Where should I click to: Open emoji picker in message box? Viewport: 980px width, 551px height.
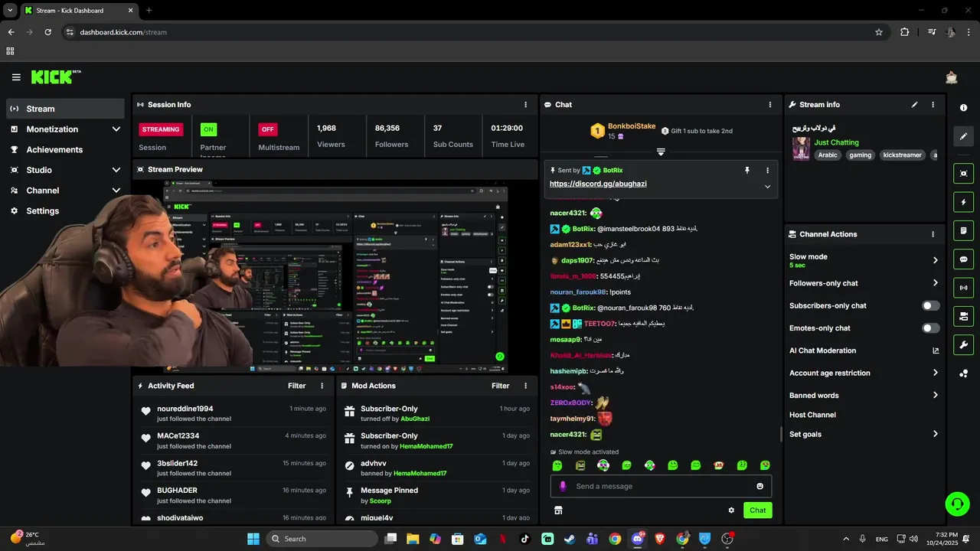coord(759,486)
